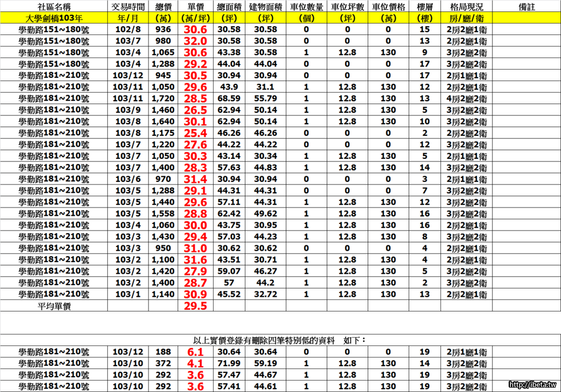Select the 4房2廳2衛 layout cell
Image resolution: width=561 pixels, height=392 pixels.
point(466,99)
